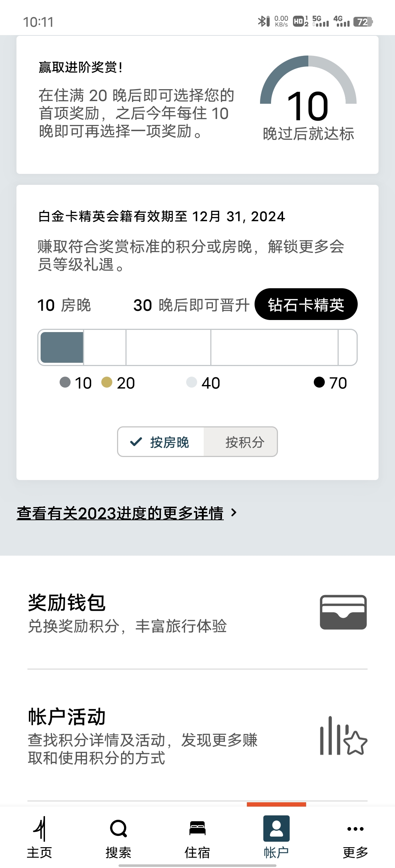Image resolution: width=395 pixels, height=868 pixels.
Task: Tap the filled segment of nights progress bar
Action: click(x=62, y=347)
